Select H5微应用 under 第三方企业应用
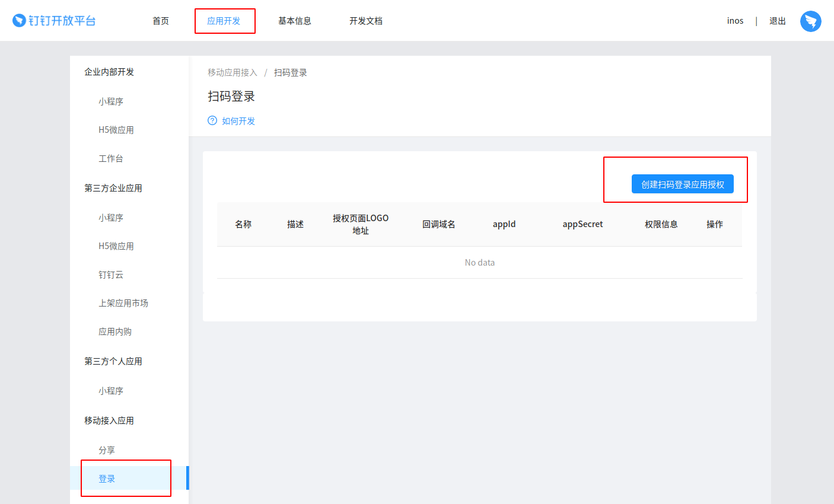 pyautogui.click(x=116, y=246)
